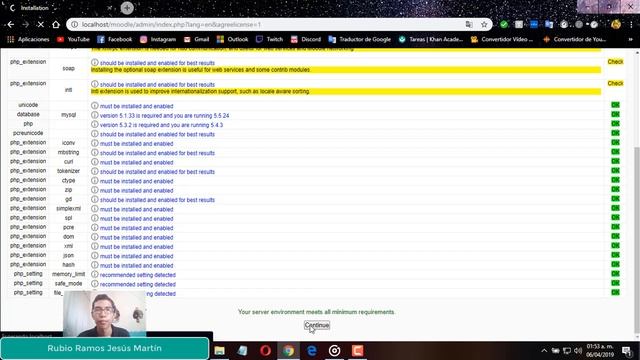The image size is (640, 360).
Task: Click info icon in mysql row
Action: [x=95, y=115]
